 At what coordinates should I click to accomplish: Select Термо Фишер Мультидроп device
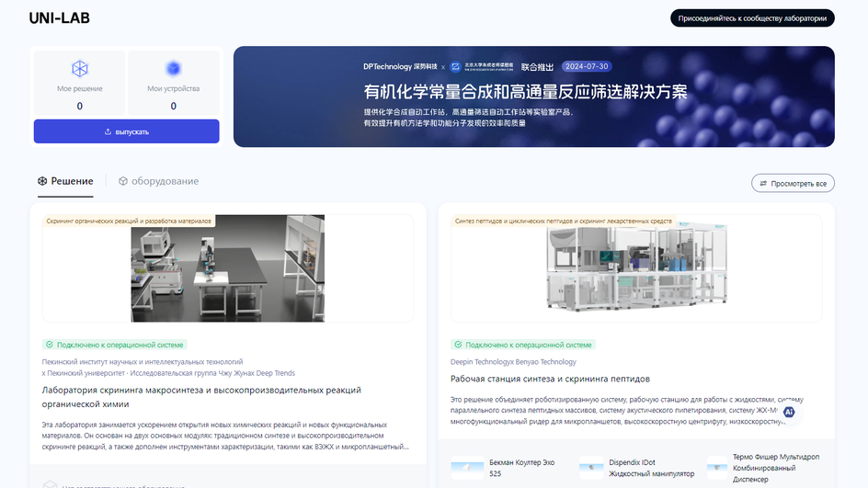764,468
